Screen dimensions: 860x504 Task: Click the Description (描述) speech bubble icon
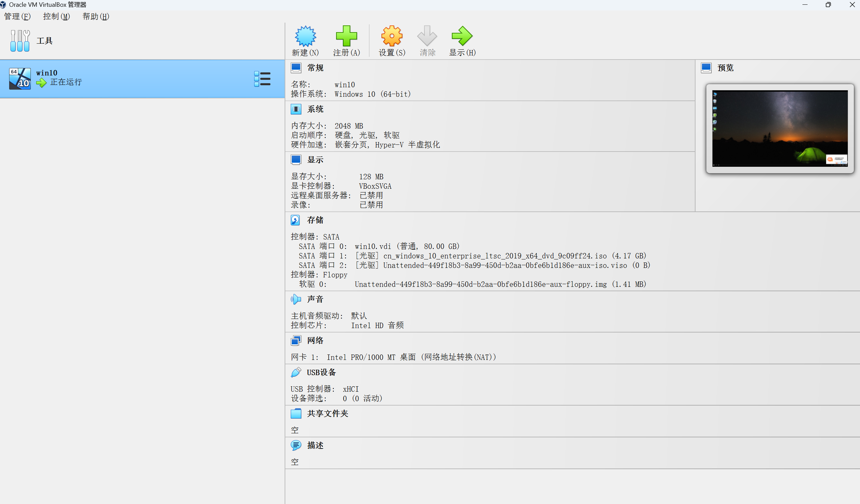[296, 445]
